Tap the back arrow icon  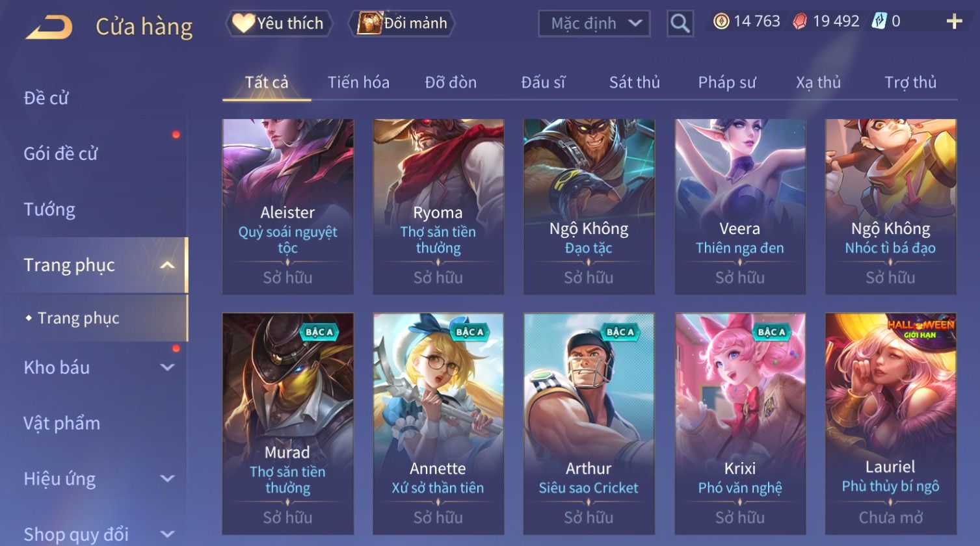(49, 27)
